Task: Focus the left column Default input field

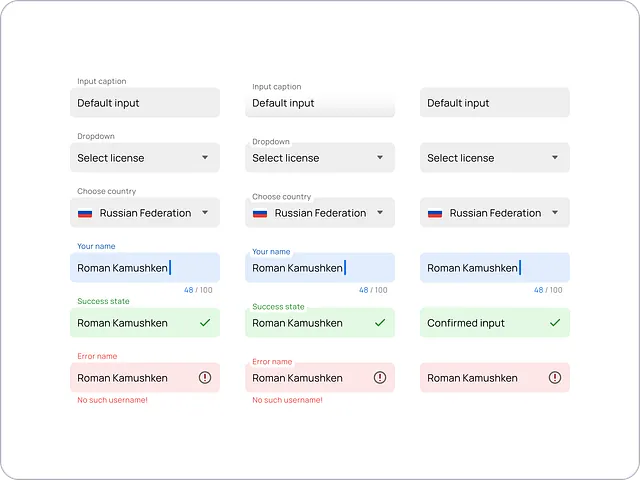Action: (145, 103)
